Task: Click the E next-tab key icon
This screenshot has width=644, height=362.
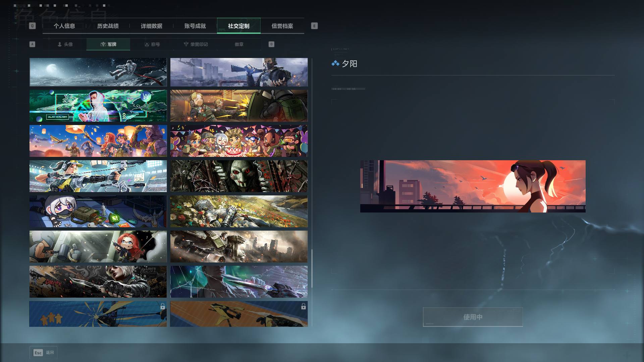Action: pos(314,26)
